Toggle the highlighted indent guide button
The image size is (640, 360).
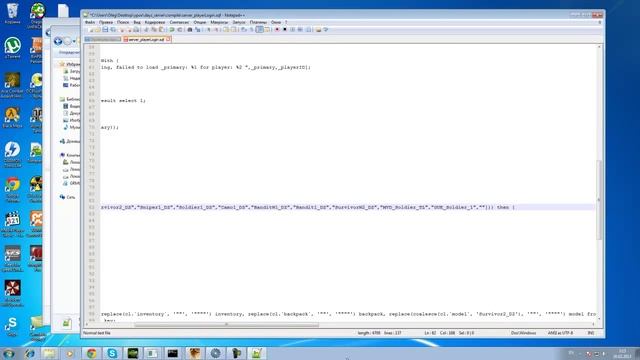(x=259, y=29)
